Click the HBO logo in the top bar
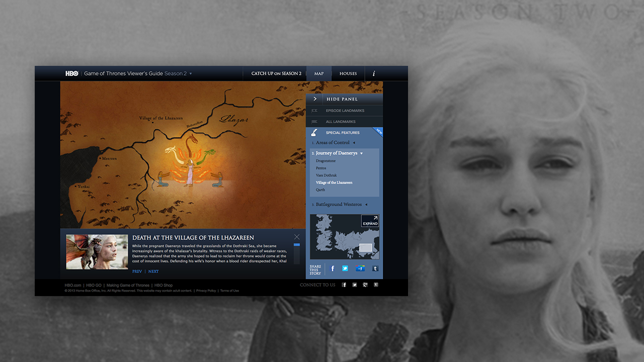Image resolution: width=644 pixels, height=362 pixels. pyautogui.click(x=72, y=73)
